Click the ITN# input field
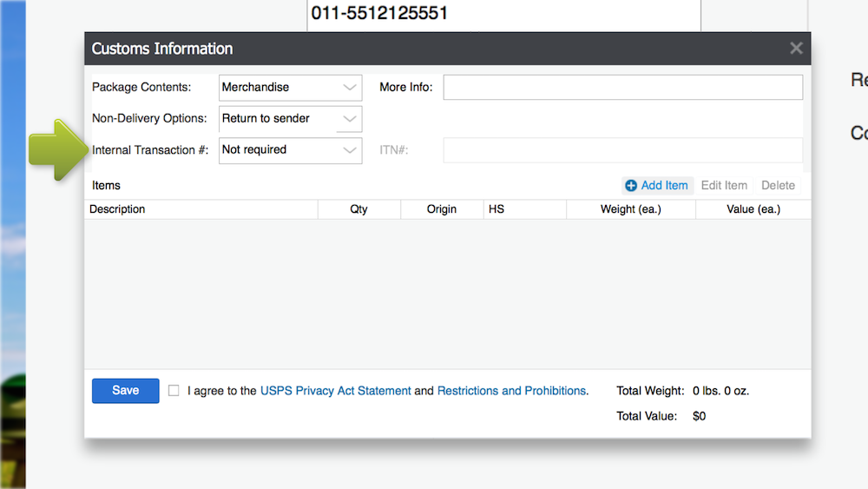 (622, 150)
